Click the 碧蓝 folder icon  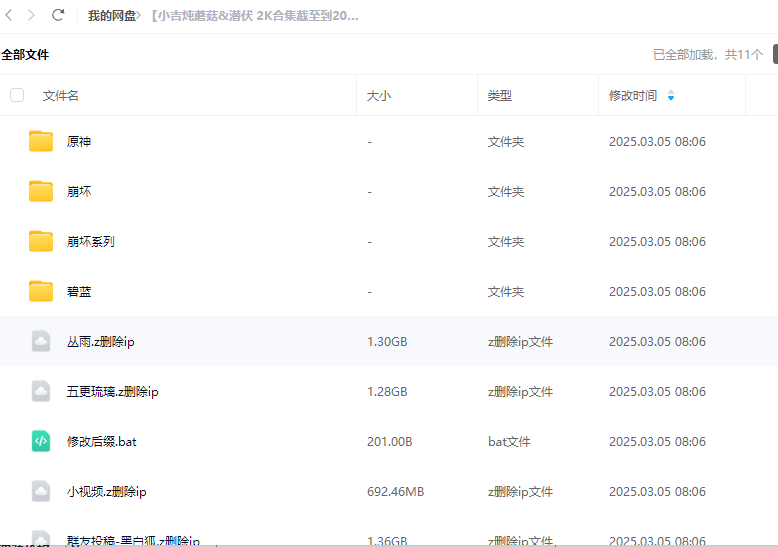pos(41,292)
